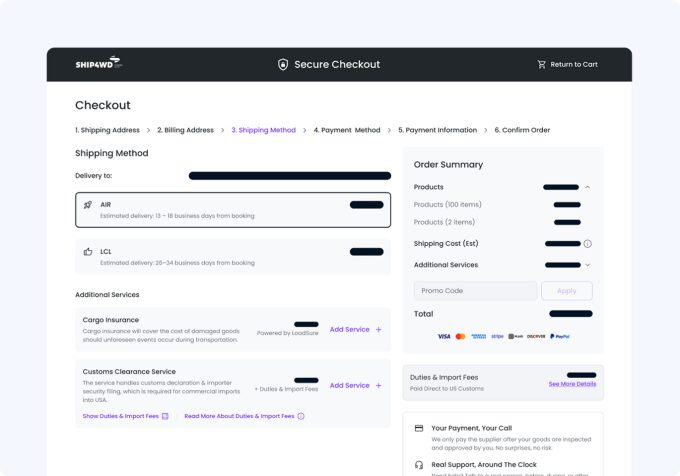
Task: Click the LCL thumbs-up icon
Action: click(x=88, y=251)
